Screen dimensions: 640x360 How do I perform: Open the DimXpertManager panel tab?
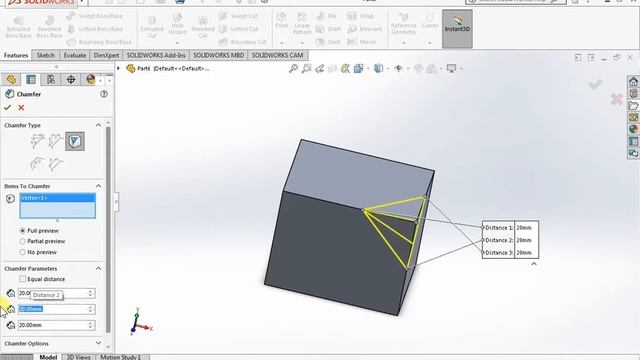(x=71, y=79)
